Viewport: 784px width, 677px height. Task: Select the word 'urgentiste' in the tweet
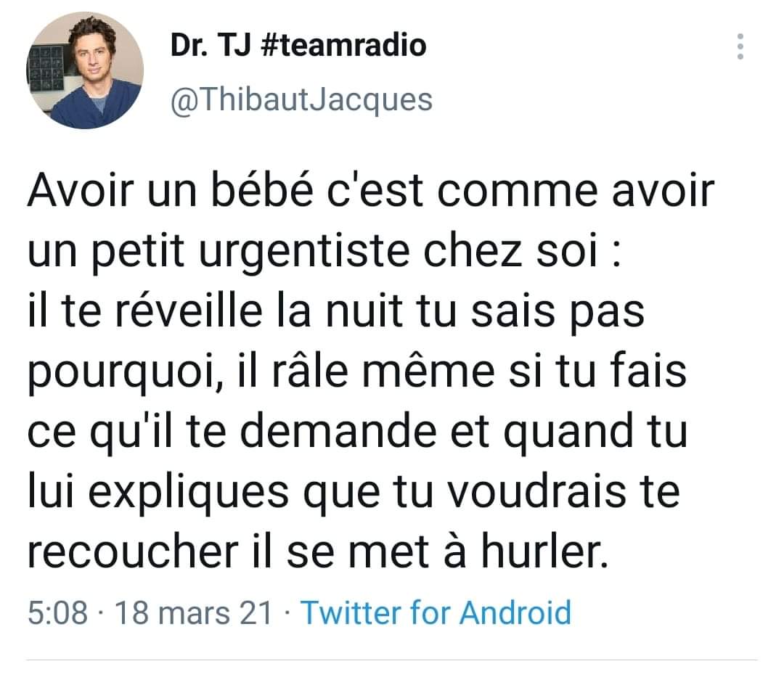304,251
